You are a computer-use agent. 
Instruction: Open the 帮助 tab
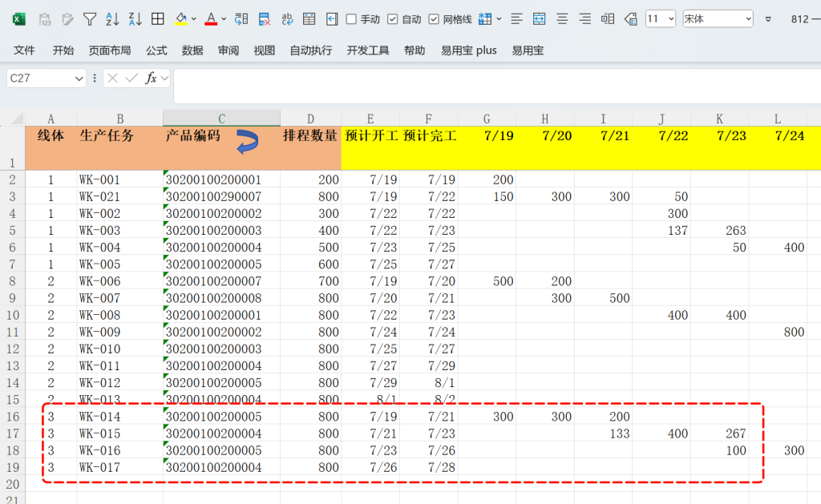pyautogui.click(x=415, y=50)
